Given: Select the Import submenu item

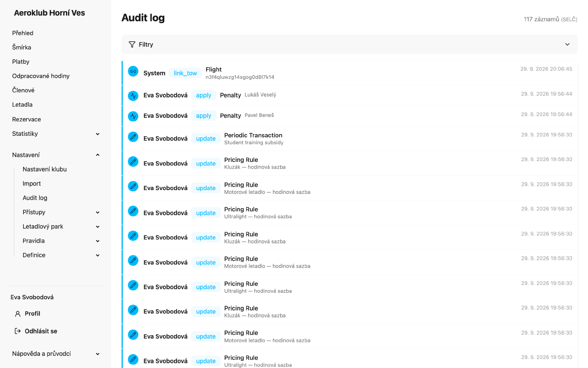Looking at the screenshot, I should tap(32, 183).
